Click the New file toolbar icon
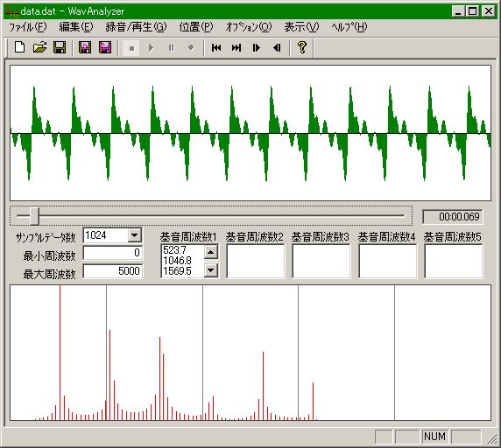501x448 pixels. 20,47
